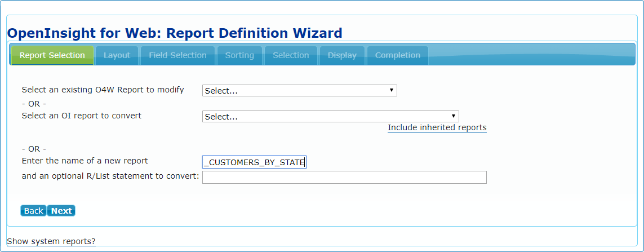Click Show system reports link
The width and height of the screenshot is (644, 252).
[x=51, y=241]
